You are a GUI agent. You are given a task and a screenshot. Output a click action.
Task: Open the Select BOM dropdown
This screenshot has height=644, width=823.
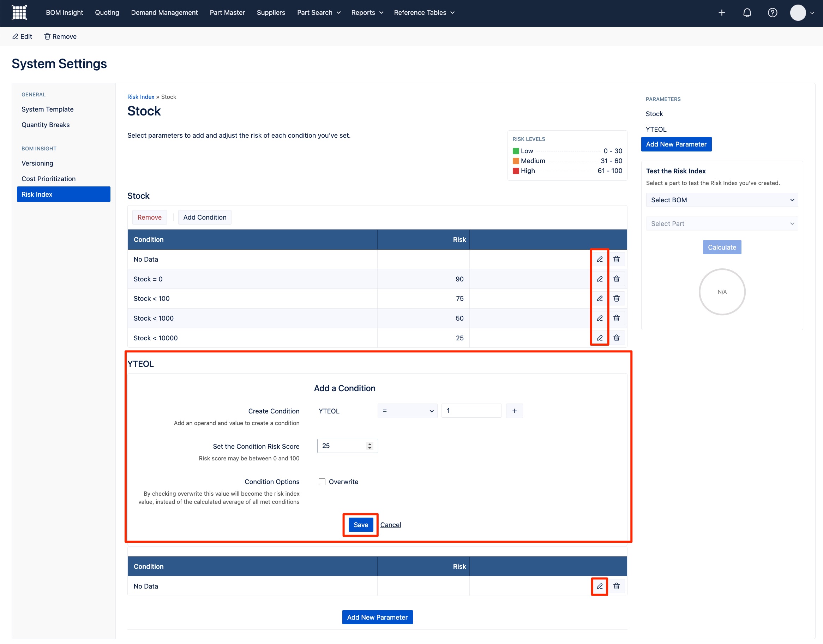coord(722,200)
